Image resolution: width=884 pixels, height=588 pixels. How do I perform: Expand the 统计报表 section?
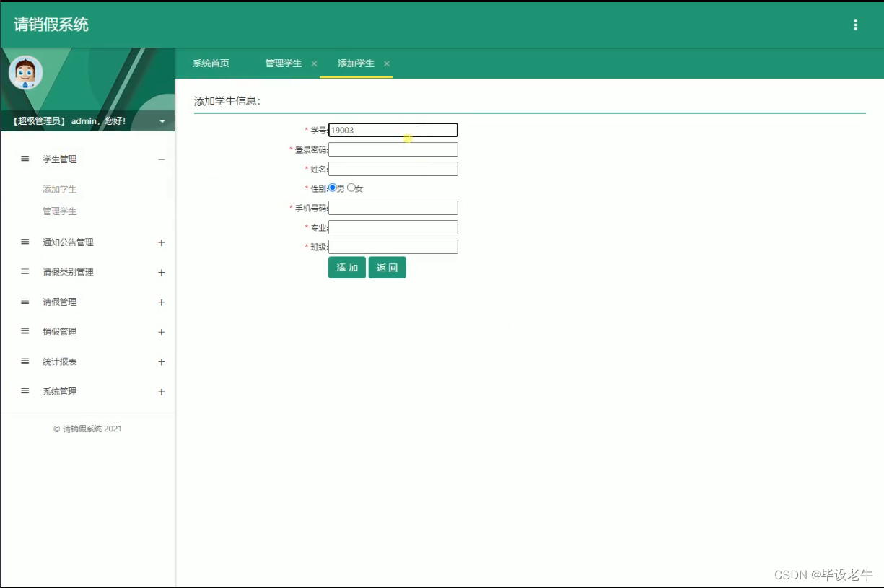(x=162, y=362)
